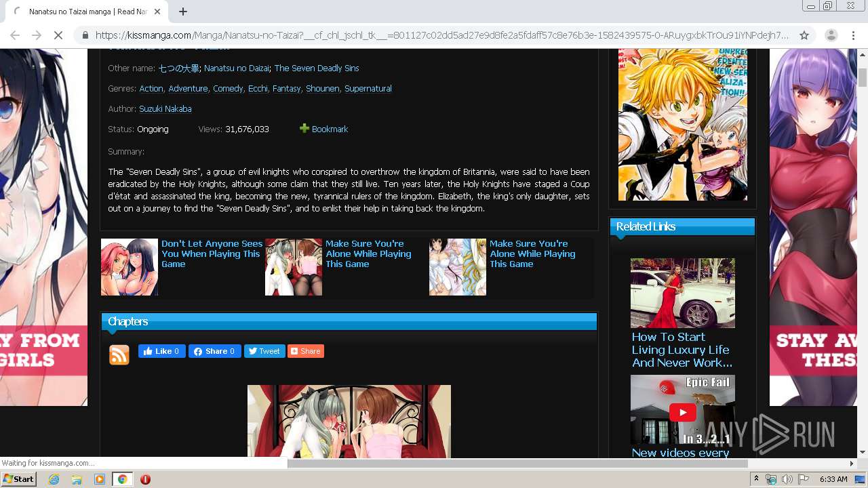The width and height of the screenshot is (868, 488).
Task: Open the red Opera-style taskbar icon
Action: (145, 479)
